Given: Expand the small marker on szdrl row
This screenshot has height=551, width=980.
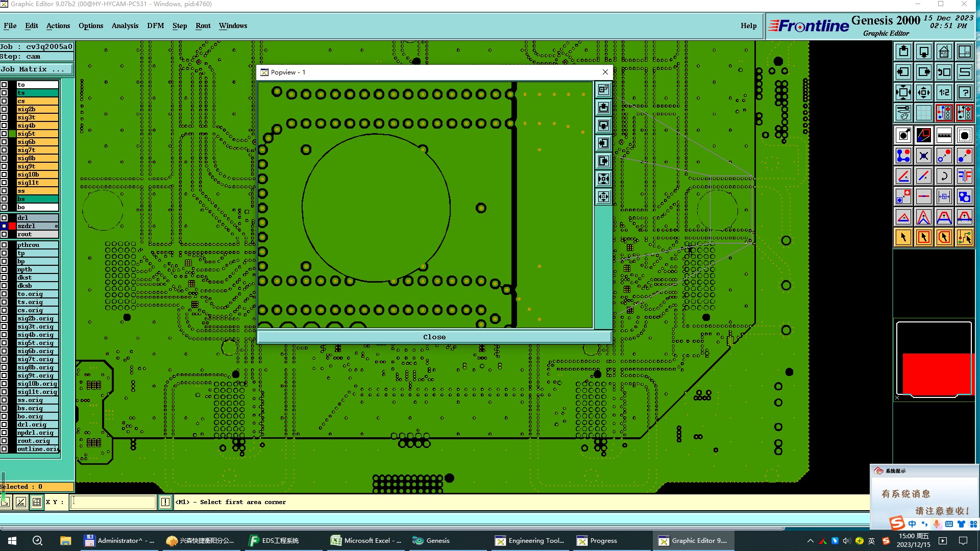Looking at the screenshot, I should (x=56, y=226).
